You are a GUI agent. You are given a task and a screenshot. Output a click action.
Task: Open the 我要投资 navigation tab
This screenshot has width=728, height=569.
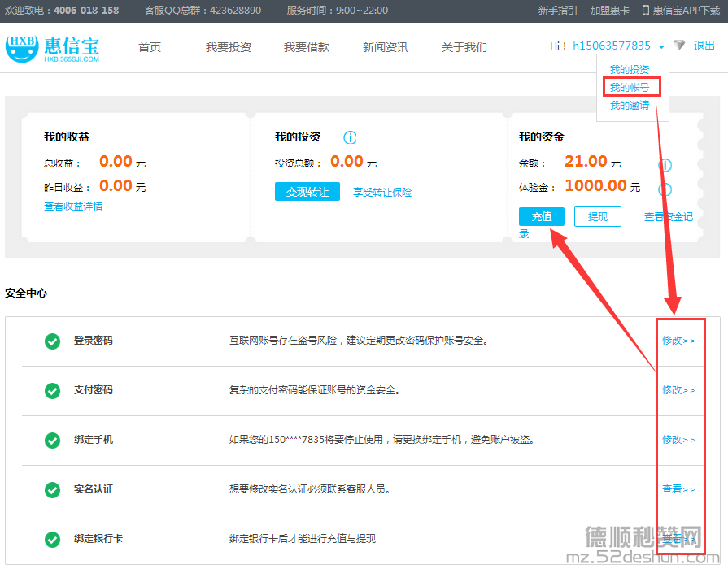[228, 47]
